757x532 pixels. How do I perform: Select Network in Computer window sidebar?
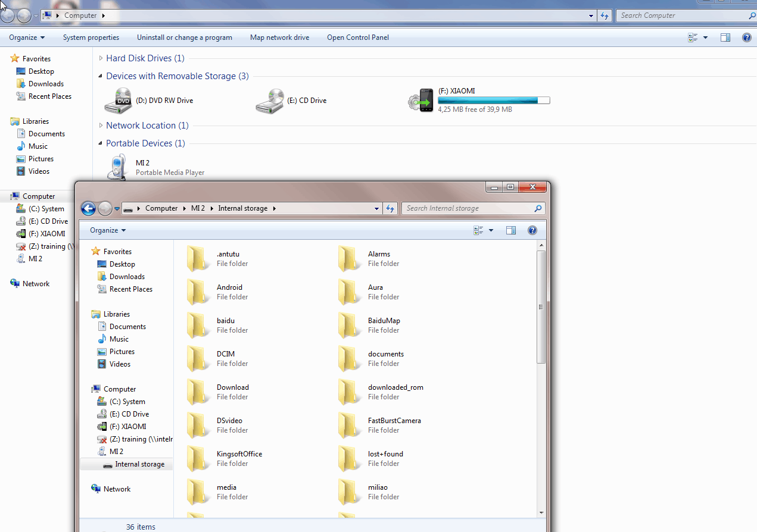coord(36,284)
